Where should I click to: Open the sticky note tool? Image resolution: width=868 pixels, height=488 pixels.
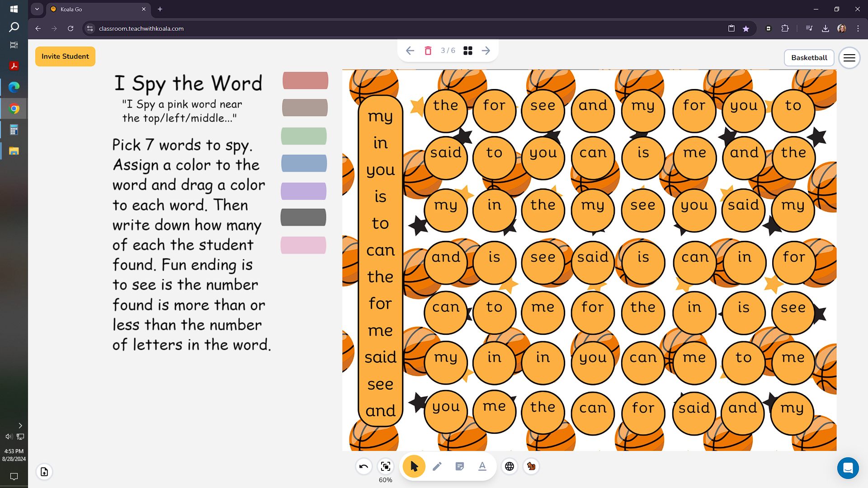[460, 466]
